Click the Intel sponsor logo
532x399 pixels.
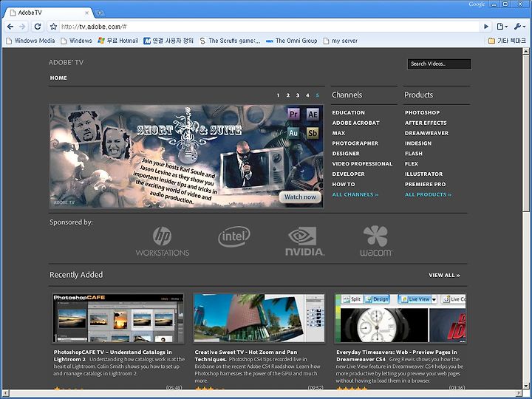point(234,236)
